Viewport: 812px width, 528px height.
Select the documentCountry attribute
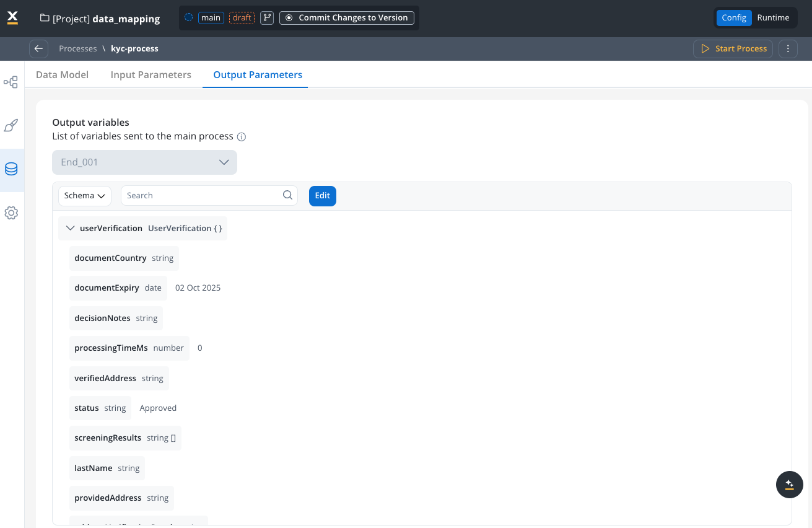[x=124, y=258]
